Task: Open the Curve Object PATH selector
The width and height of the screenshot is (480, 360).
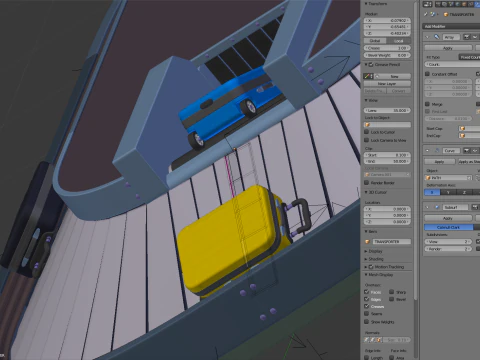Action: [449, 178]
